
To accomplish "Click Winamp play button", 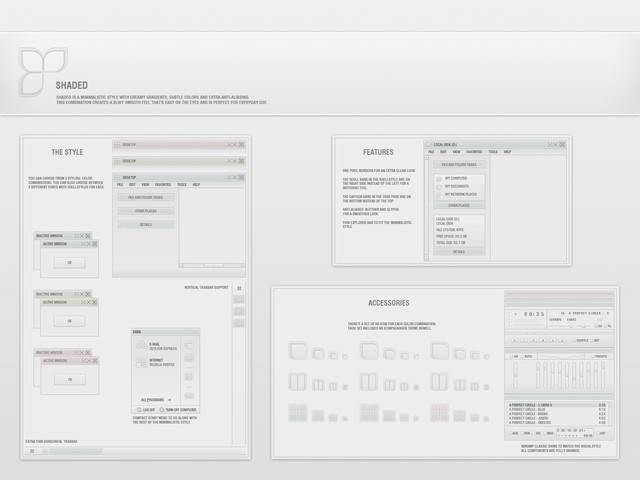I will point(524,340).
